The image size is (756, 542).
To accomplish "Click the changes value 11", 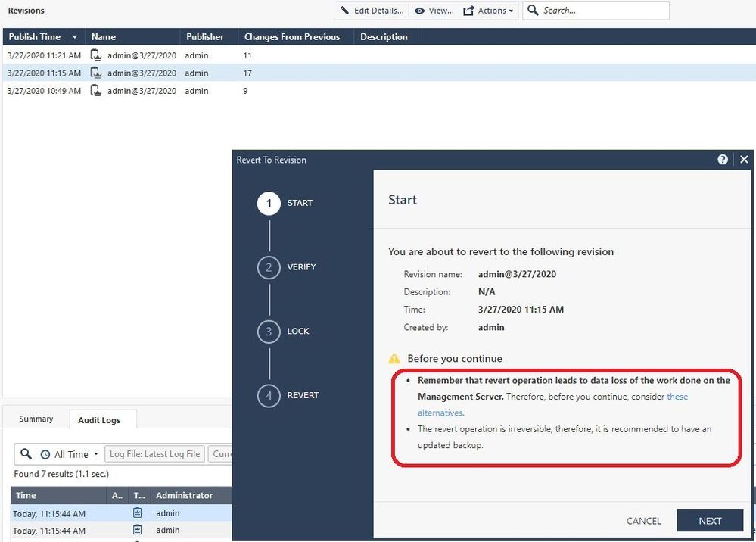I will [x=247, y=55].
